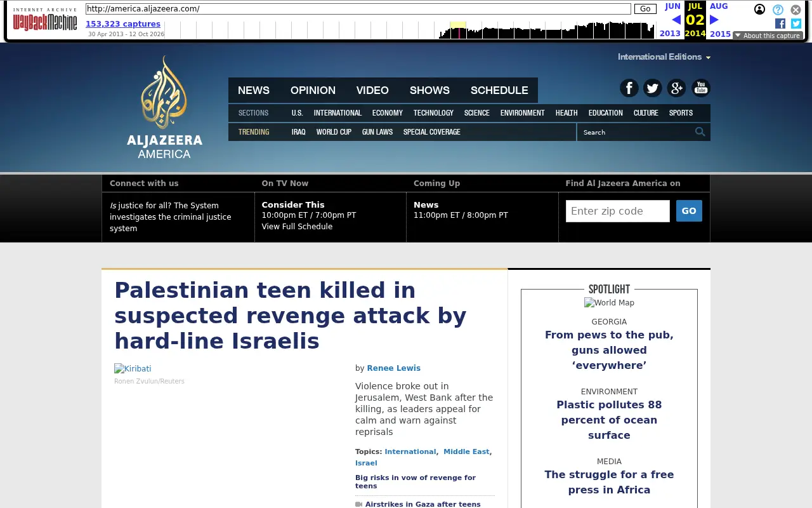Open the Middle East topic link

point(466,451)
